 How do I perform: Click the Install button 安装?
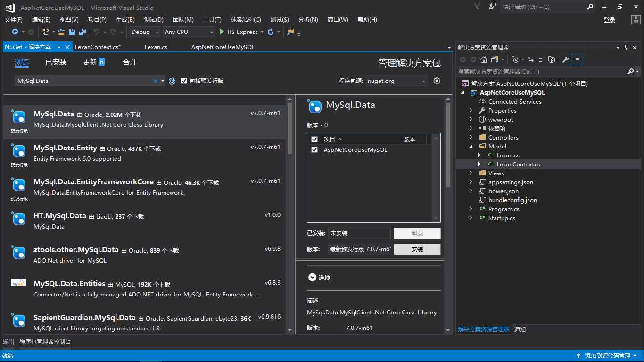pyautogui.click(x=417, y=249)
